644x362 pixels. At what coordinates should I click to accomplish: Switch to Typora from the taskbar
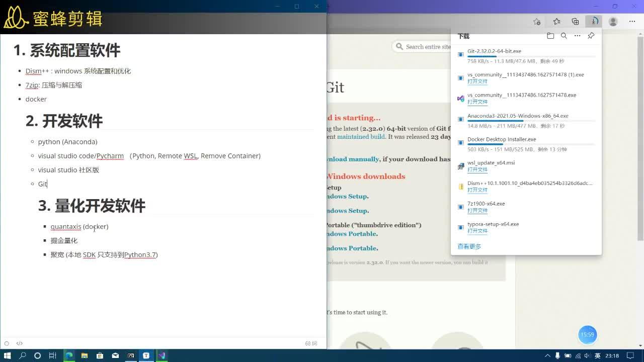tap(146, 355)
